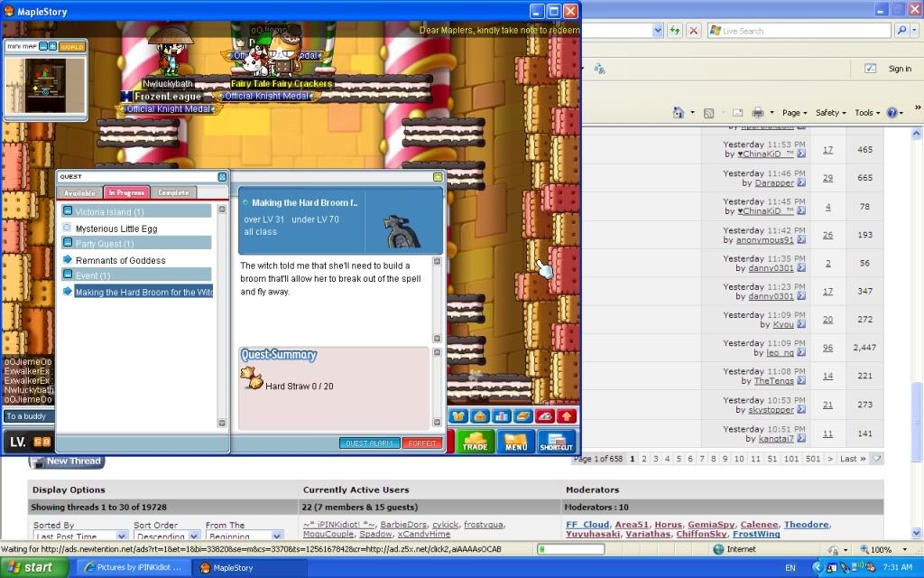Click go-to-last-post arrow beside kangtai7
924x578 pixels.
point(801,438)
